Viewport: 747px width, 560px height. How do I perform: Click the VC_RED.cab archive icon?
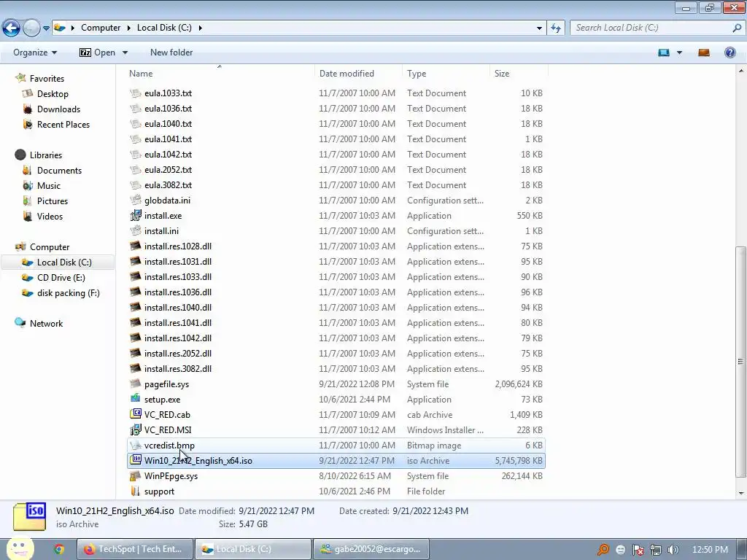click(x=136, y=414)
